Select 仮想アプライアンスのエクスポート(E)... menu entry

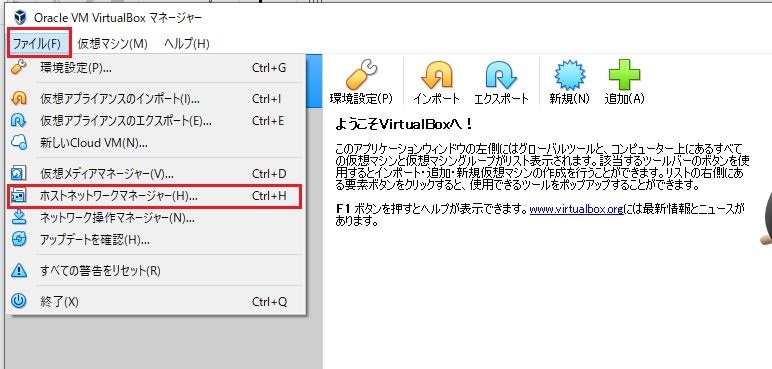tap(156, 121)
